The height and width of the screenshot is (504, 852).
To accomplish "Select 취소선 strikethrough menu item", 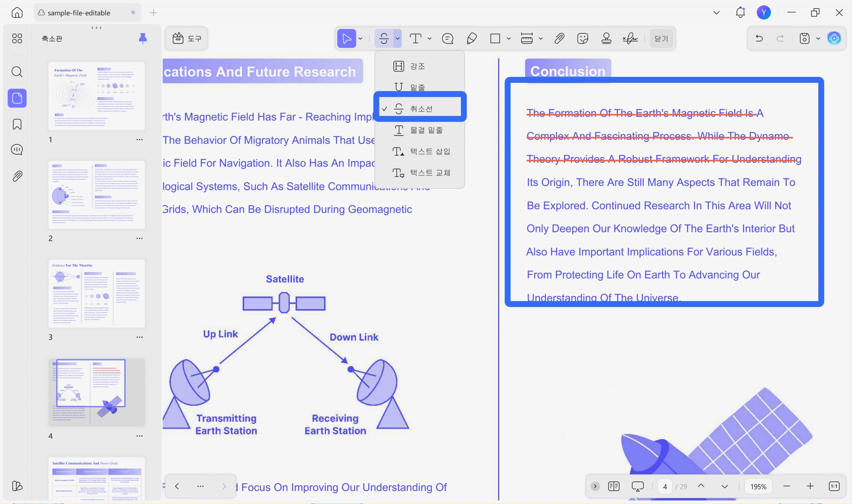I will point(420,109).
